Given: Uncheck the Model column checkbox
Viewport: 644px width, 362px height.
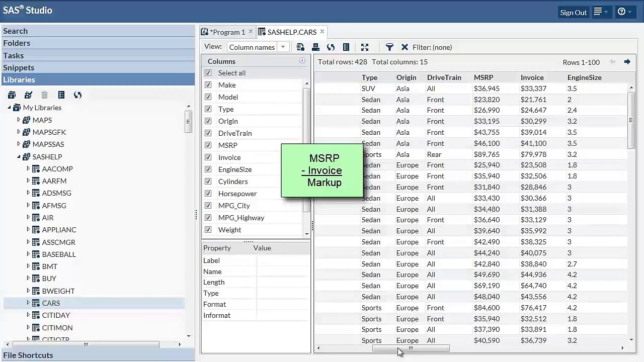Looking at the screenshot, I should point(208,97).
